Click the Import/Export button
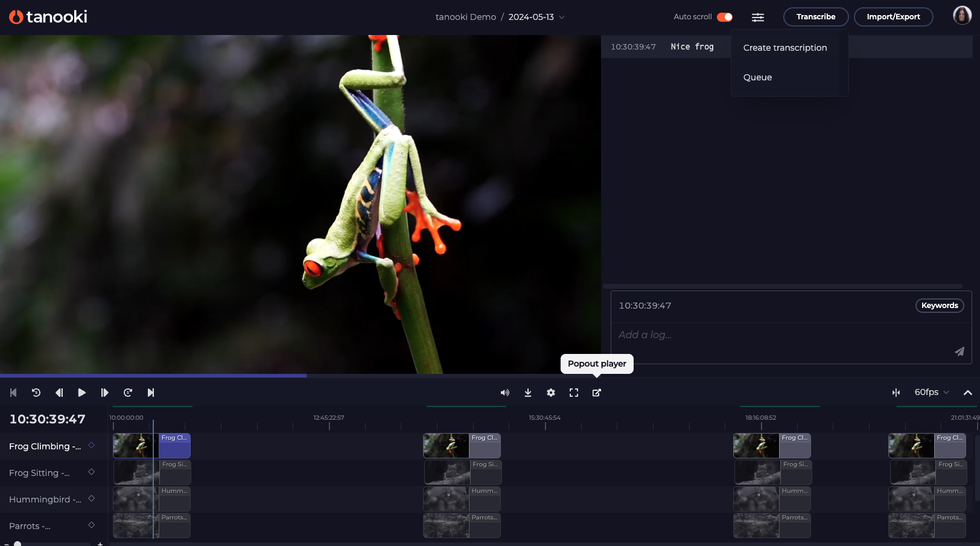 point(892,17)
